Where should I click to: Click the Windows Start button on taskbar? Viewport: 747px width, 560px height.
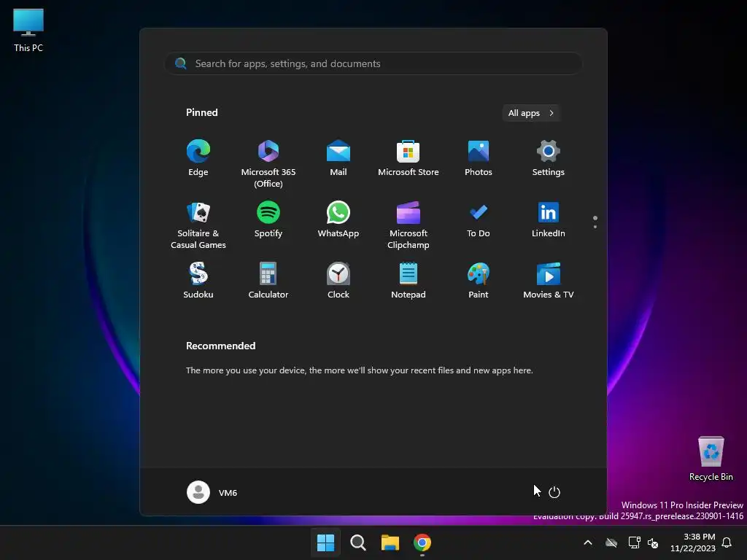(x=326, y=542)
